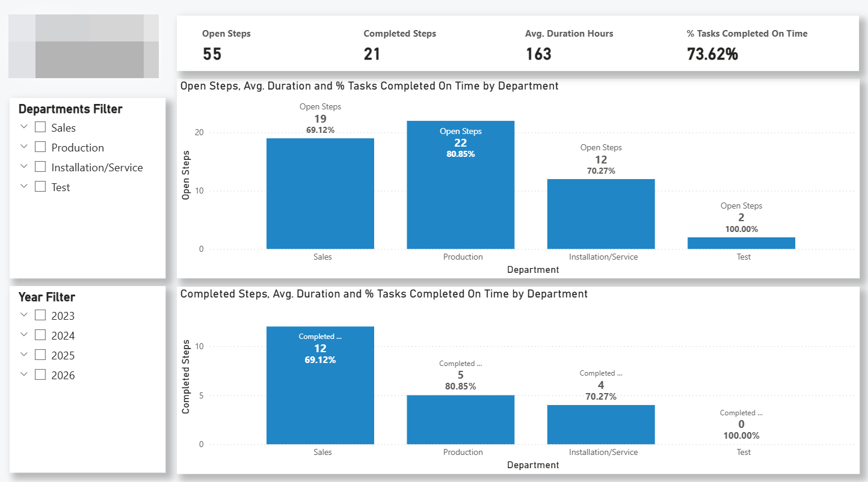Image resolution: width=868 pixels, height=482 pixels.
Task: Click the Test bar in Open Steps chart
Action: 741,243
